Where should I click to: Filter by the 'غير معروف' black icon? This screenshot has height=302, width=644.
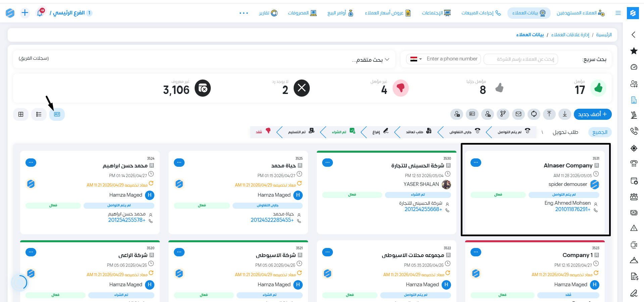click(203, 88)
